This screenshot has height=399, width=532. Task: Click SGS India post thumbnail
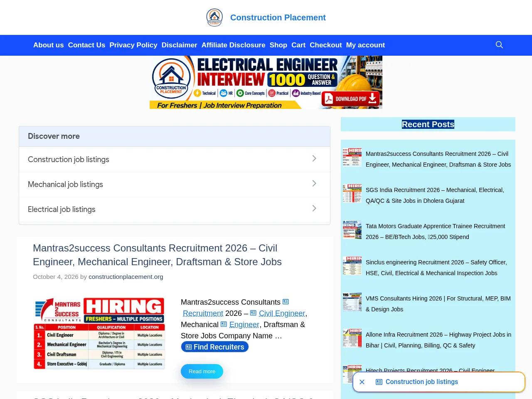click(x=352, y=193)
